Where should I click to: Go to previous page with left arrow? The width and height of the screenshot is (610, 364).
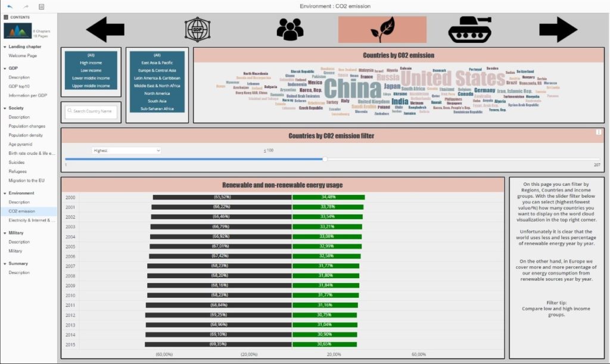coord(105,29)
